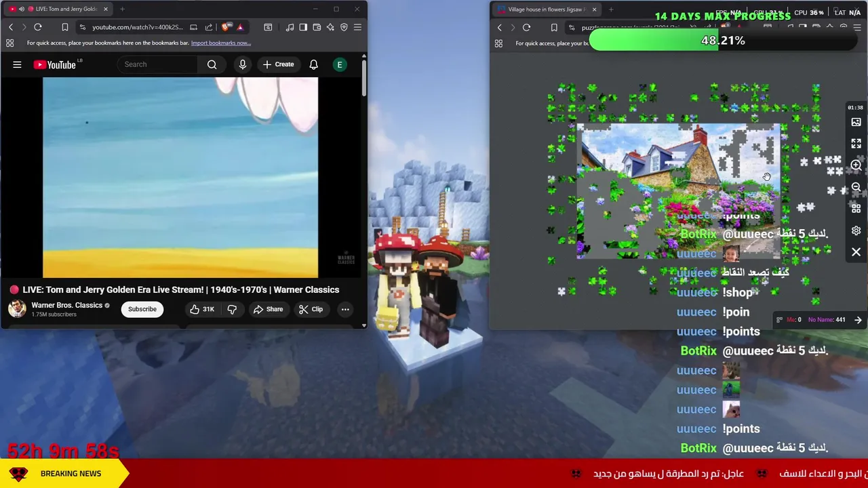Subscribe to Warner Bros. Classics
Viewport: 868px width, 488px height.
[142, 309]
